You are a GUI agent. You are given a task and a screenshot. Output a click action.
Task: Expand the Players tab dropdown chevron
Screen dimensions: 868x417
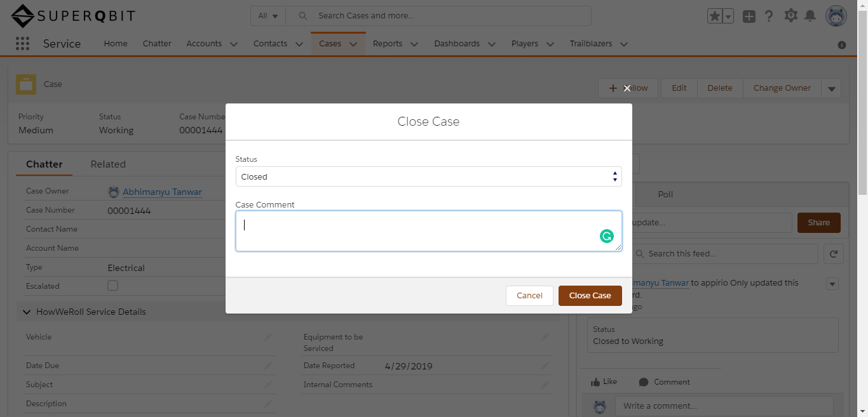(550, 44)
